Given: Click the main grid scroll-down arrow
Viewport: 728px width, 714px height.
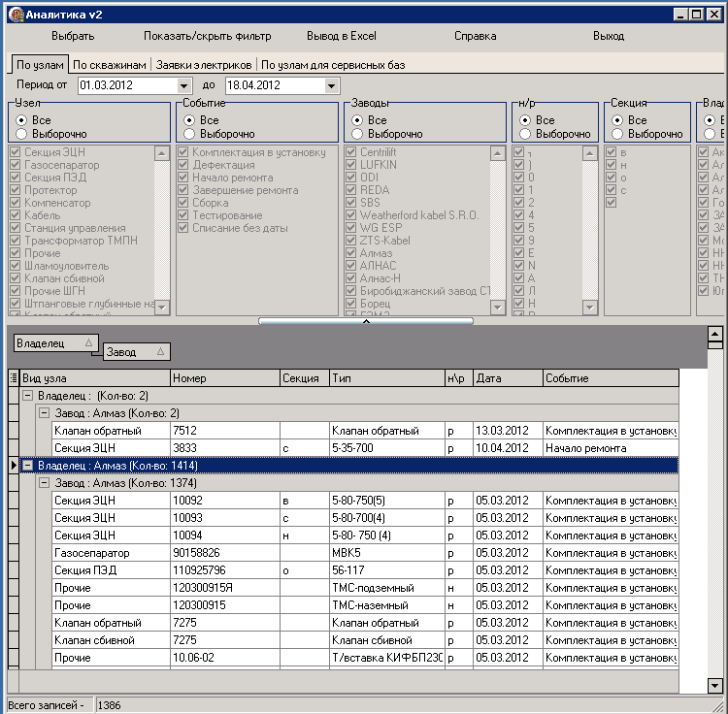Looking at the screenshot, I should point(715,685).
